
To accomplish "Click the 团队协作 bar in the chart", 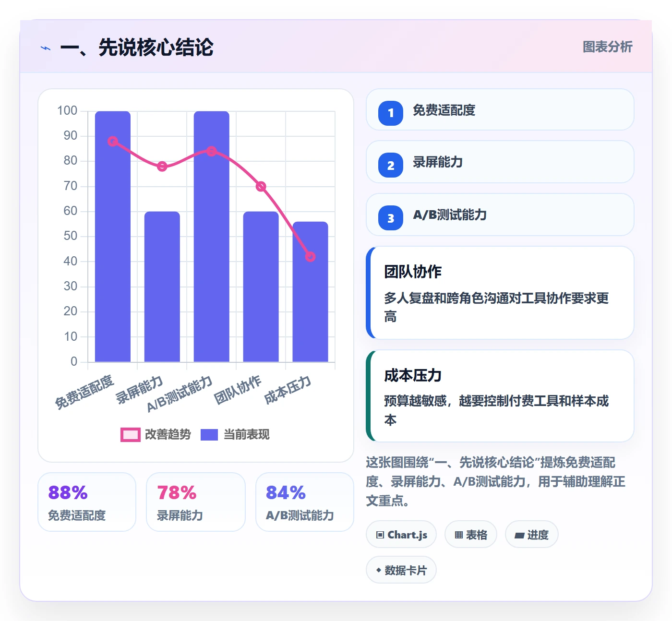I will (261, 287).
